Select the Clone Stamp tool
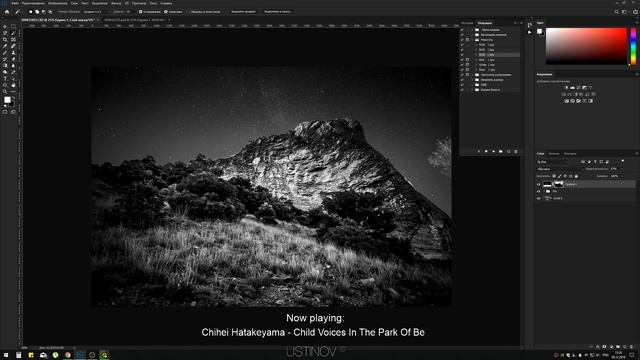The image size is (640, 360). point(13,53)
